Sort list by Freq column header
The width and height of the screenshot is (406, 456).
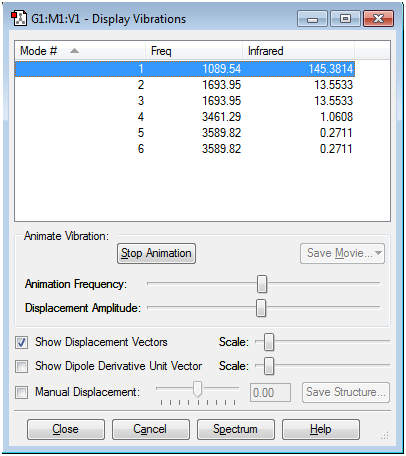pos(194,51)
